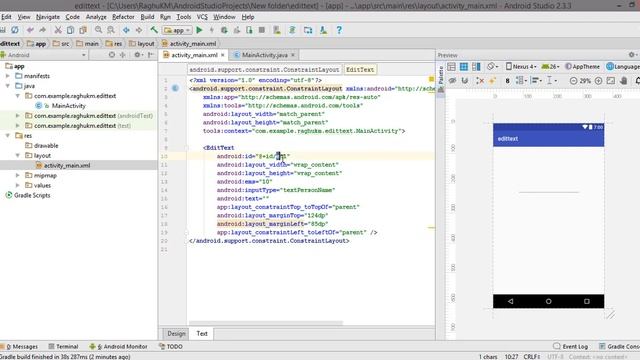Toggle the pan hand tool in Preview
The width and height of the screenshot is (640, 360).
click(x=623, y=81)
